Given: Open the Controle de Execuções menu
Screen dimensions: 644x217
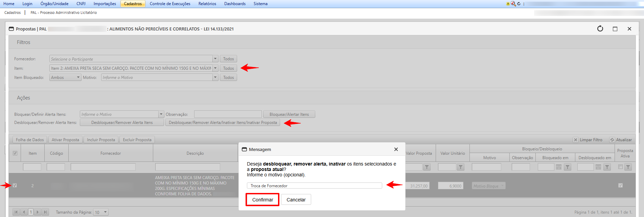Looking at the screenshot, I should pyautogui.click(x=170, y=4).
